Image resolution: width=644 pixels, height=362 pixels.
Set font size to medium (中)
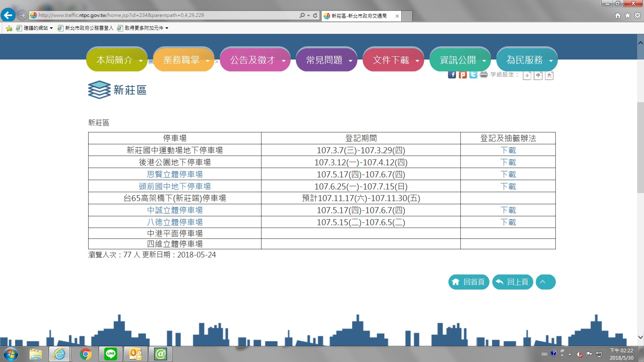(538, 75)
